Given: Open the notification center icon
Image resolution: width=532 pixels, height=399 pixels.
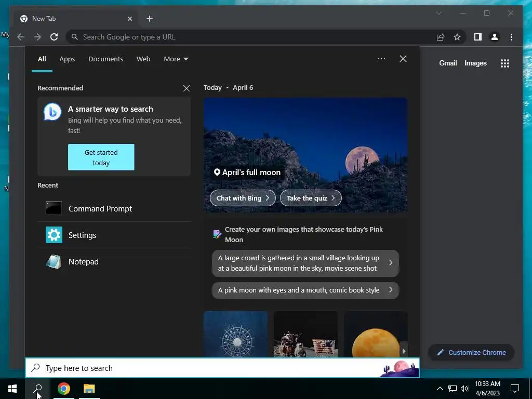Looking at the screenshot, I should (515, 389).
